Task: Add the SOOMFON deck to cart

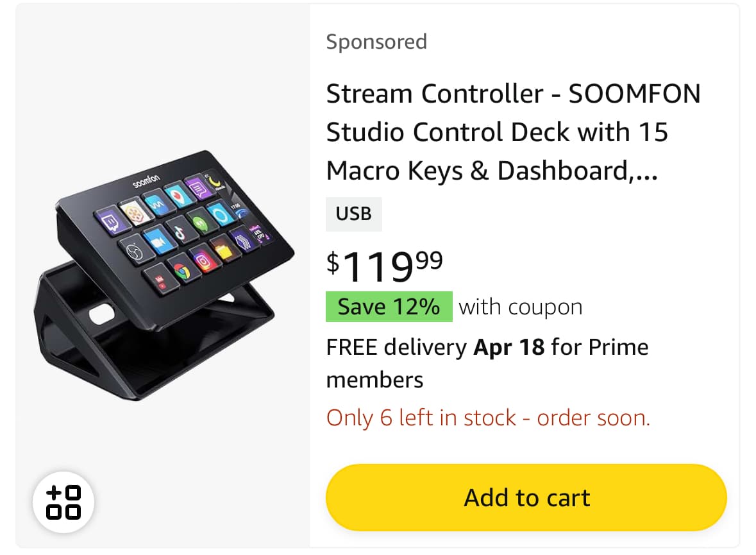Action: pyautogui.click(x=526, y=497)
